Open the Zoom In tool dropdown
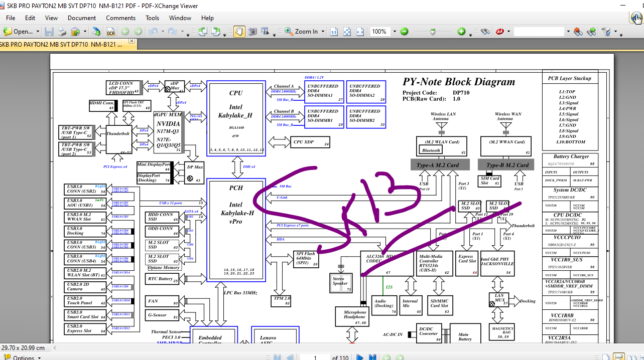 tap(323, 32)
